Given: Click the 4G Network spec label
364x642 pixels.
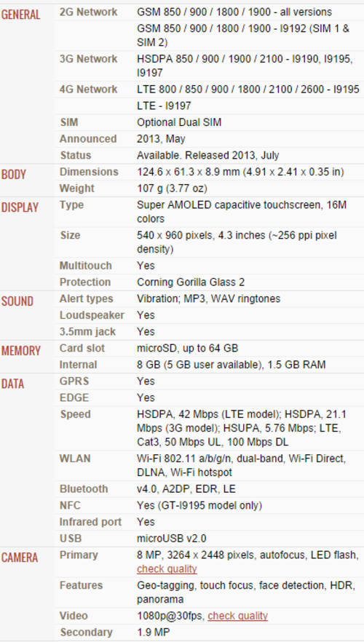Looking at the screenshot, I should (x=88, y=90).
